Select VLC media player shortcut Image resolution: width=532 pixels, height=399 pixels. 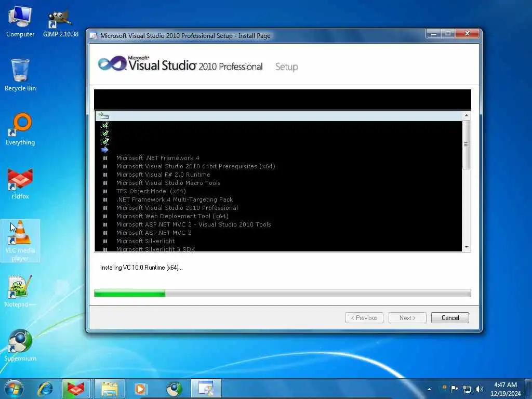point(20,241)
